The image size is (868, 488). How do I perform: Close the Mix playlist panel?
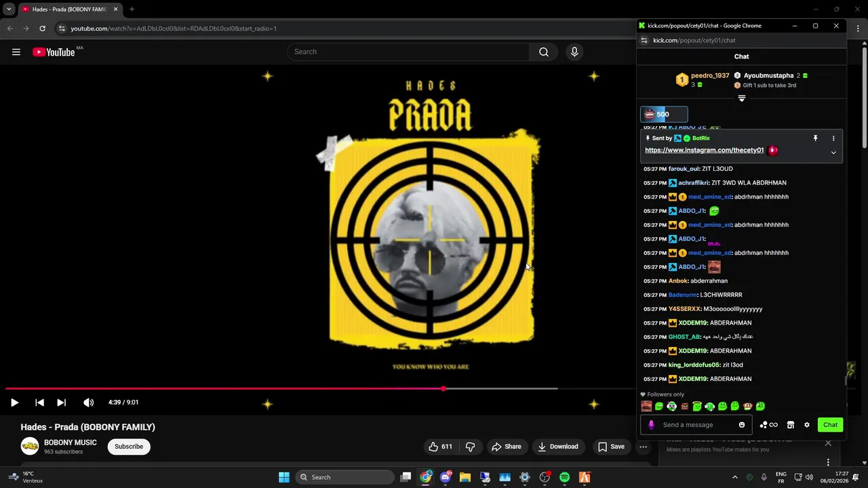(x=828, y=443)
